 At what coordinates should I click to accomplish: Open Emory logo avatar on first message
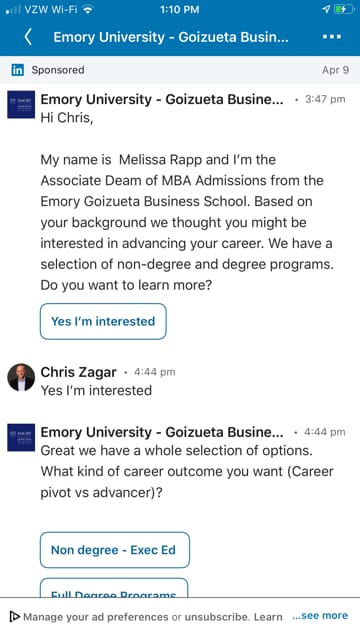[x=21, y=104]
